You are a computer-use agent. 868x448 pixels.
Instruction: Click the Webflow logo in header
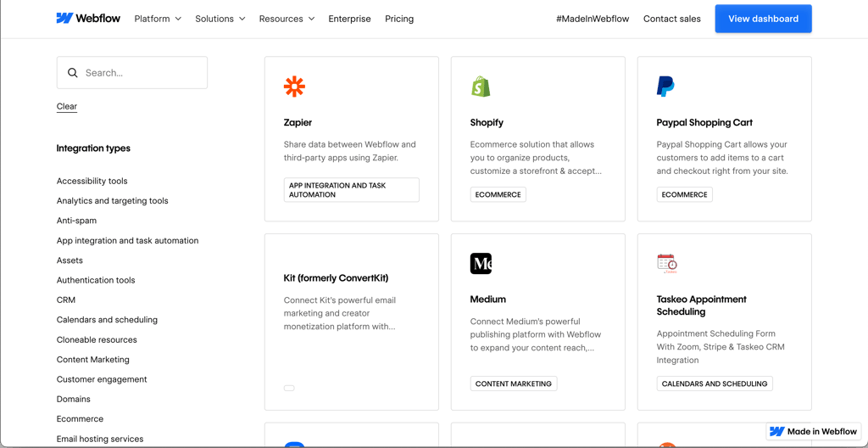pyautogui.click(x=88, y=19)
